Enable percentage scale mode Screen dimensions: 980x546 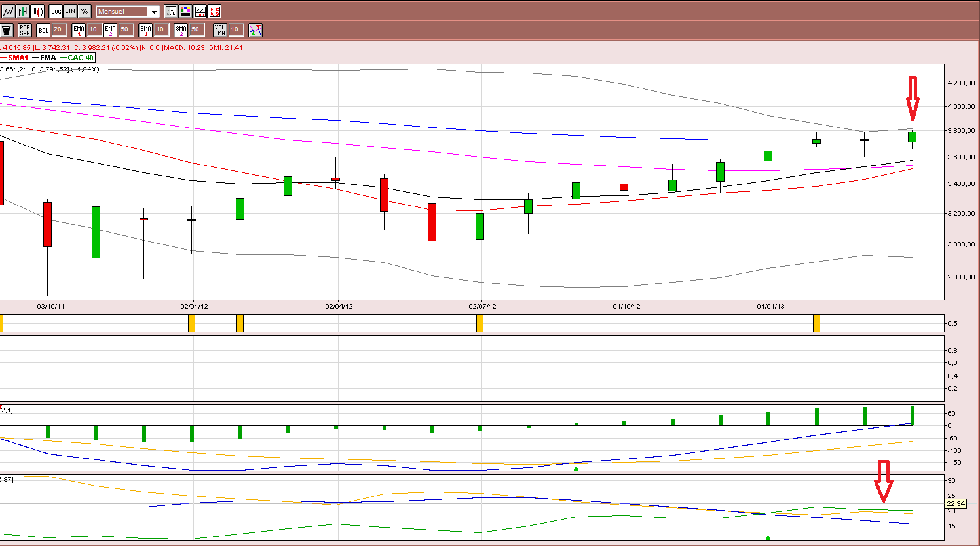tap(85, 11)
